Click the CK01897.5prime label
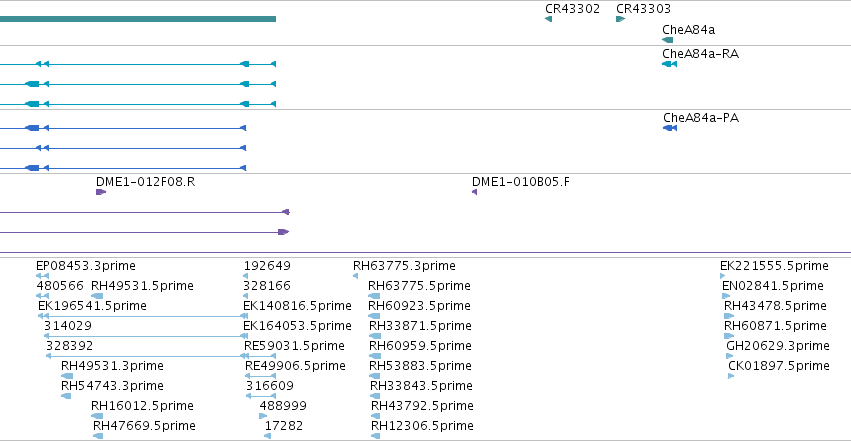The image size is (851, 441). pos(779,366)
